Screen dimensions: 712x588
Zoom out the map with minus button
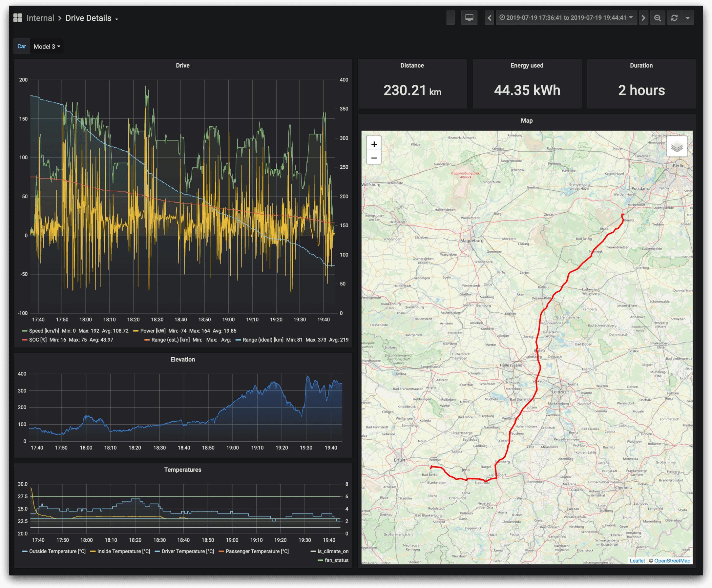[x=374, y=158]
